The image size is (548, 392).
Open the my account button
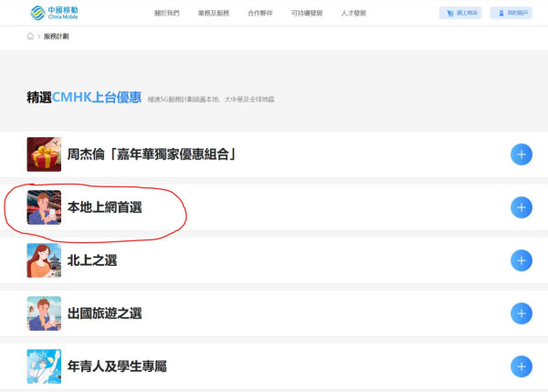pos(511,13)
